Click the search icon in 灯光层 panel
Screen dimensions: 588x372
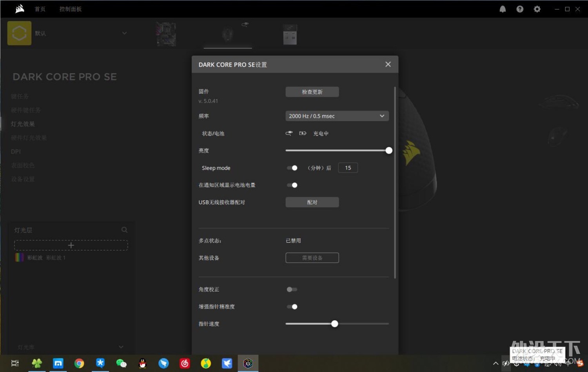(124, 230)
